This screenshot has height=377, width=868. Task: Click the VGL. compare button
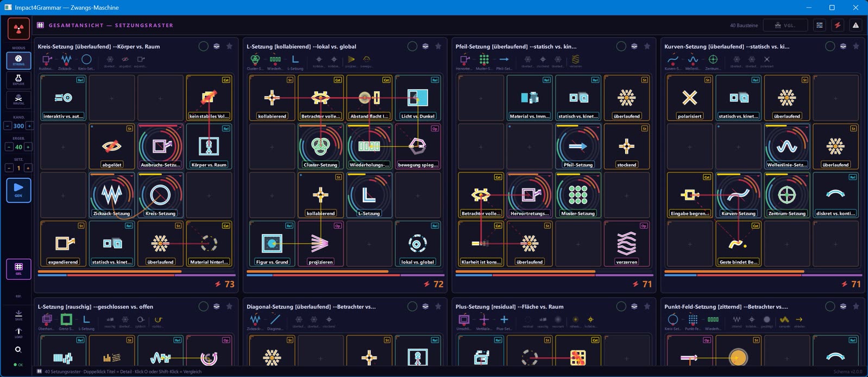pyautogui.click(x=784, y=26)
